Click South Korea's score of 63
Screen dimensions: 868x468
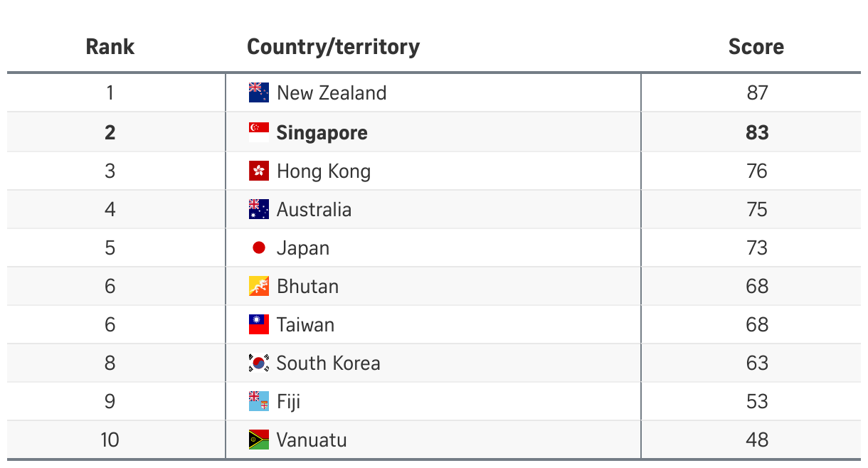[757, 363]
